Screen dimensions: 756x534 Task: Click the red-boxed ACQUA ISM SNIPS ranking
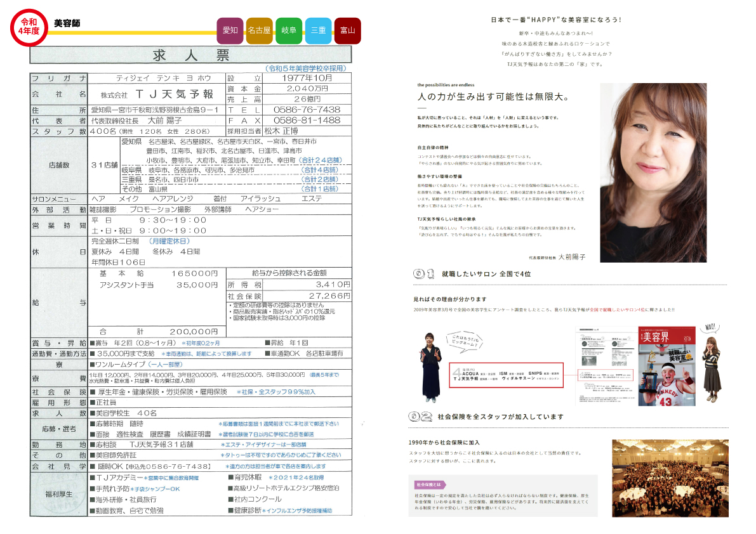point(507,375)
